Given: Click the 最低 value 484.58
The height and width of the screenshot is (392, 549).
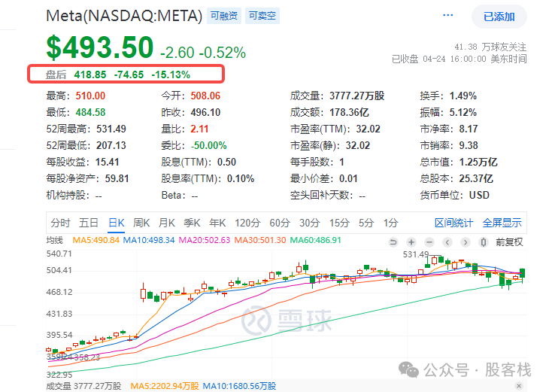Looking at the screenshot, I should point(90,112).
